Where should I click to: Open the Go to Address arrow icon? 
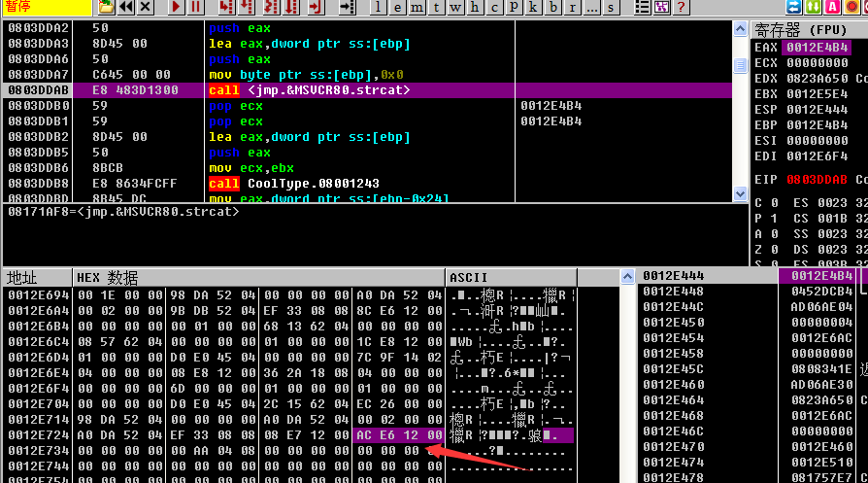345,7
